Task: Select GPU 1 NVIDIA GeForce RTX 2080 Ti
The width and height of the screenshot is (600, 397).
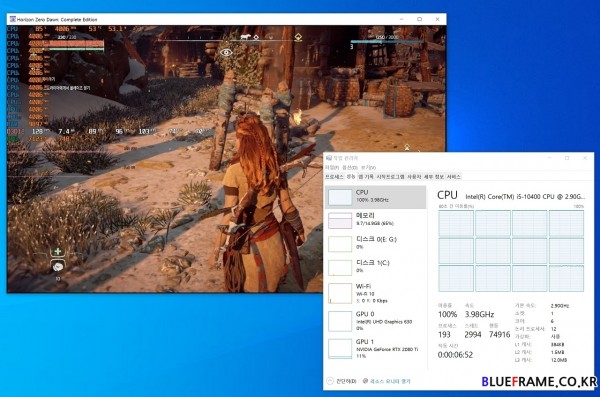Action: pyautogui.click(x=375, y=348)
